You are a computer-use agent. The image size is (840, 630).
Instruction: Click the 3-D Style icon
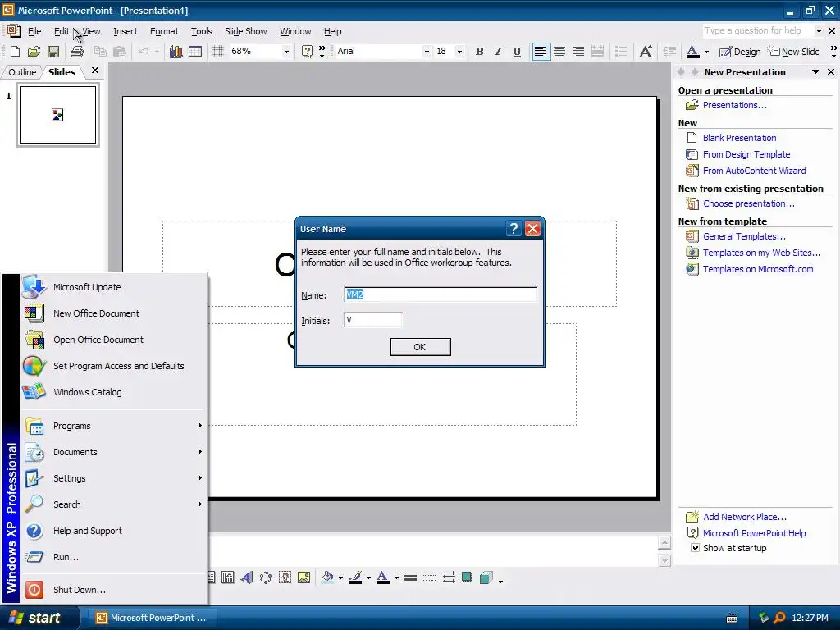486,577
